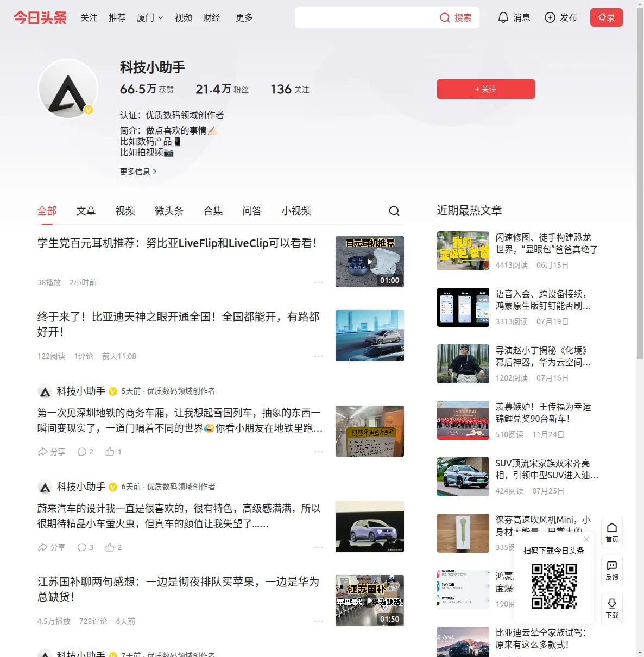Image resolution: width=644 pixels, height=657 pixels.
Task: Click inside the top search input field
Action: [362, 17]
